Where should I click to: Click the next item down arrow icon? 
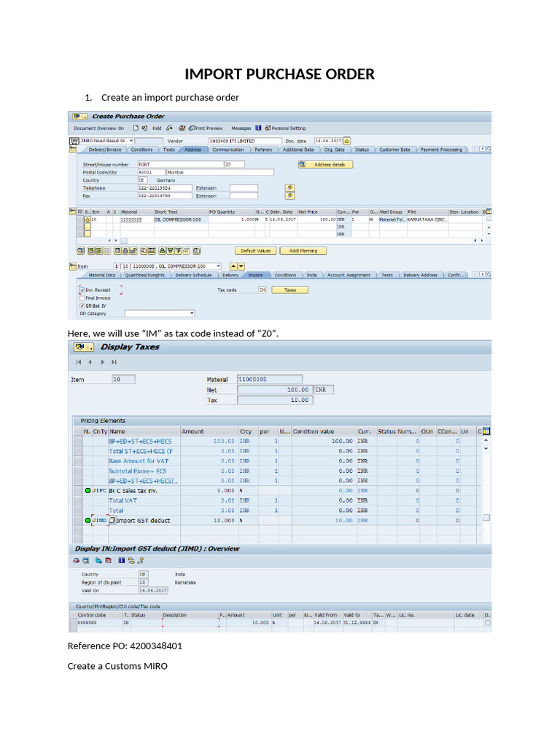(241, 266)
